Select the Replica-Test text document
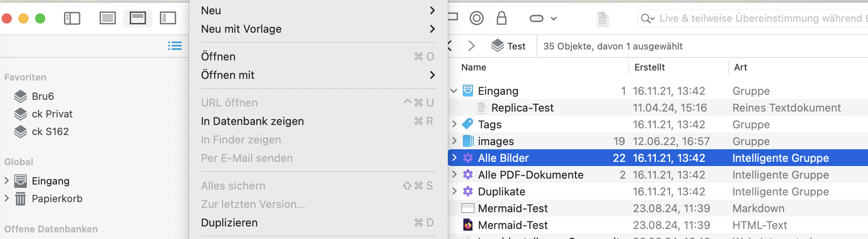 tap(522, 108)
